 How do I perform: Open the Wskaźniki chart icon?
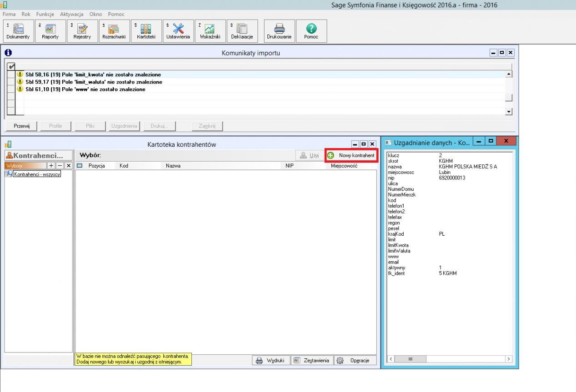pyautogui.click(x=210, y=31)
